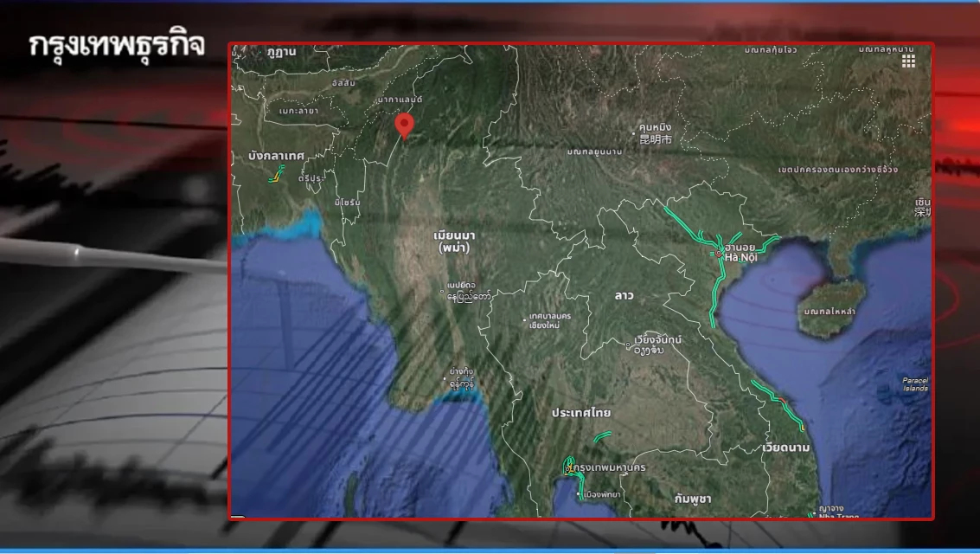This screenshot has height=554, width=980.
Task: Click the Hainan island label
Action: tap(829, 311)
